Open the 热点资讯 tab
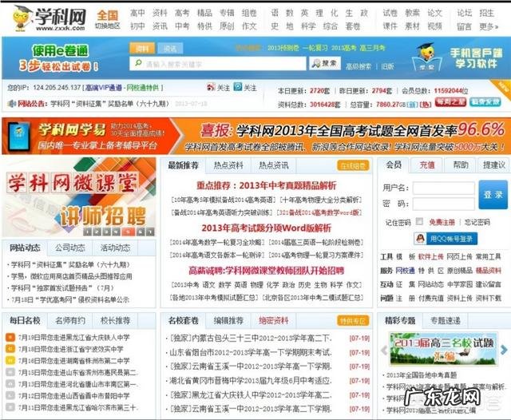Image resolution: width=511 pixels, height=420 pixels. 274,165
